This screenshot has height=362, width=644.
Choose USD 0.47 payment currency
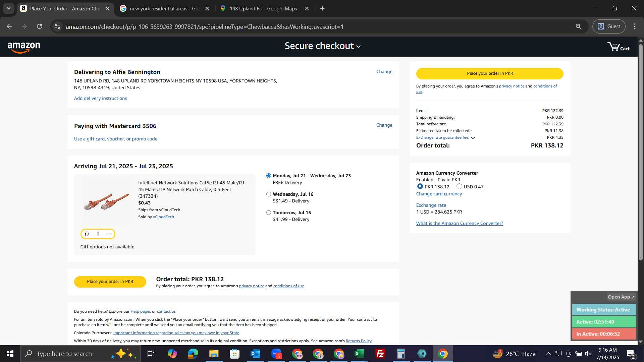pyautogui.click(x=459, y=186)
